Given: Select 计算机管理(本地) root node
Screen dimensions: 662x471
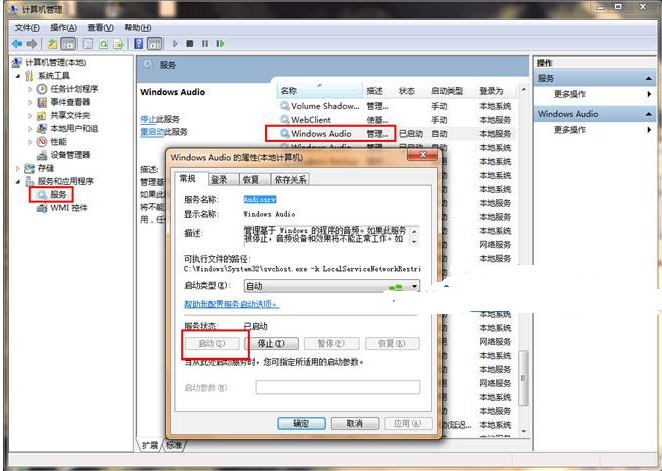Looking at the screenshot, I should tap(55, 62).
